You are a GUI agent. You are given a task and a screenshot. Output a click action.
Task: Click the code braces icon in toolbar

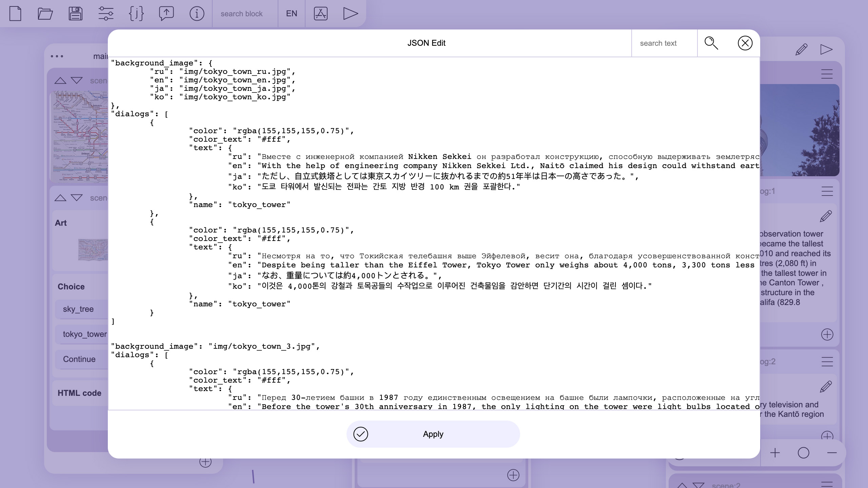point(136,13)
